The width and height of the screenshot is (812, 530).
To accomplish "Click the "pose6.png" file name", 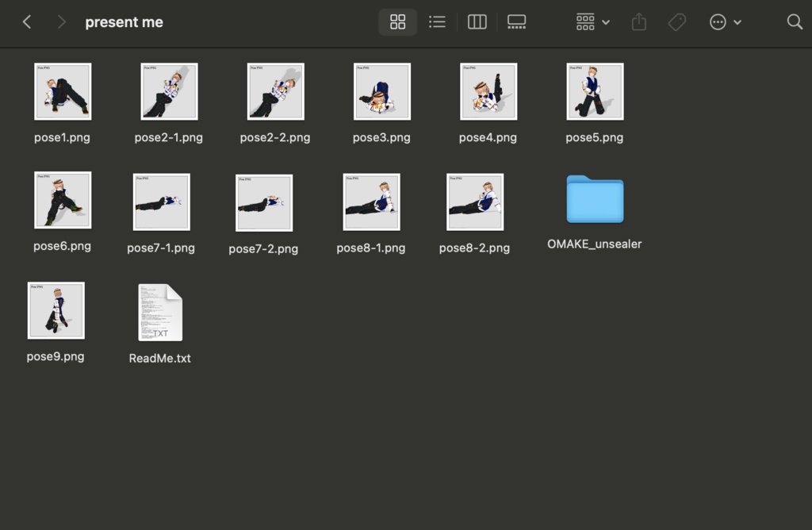I will 62,246.
